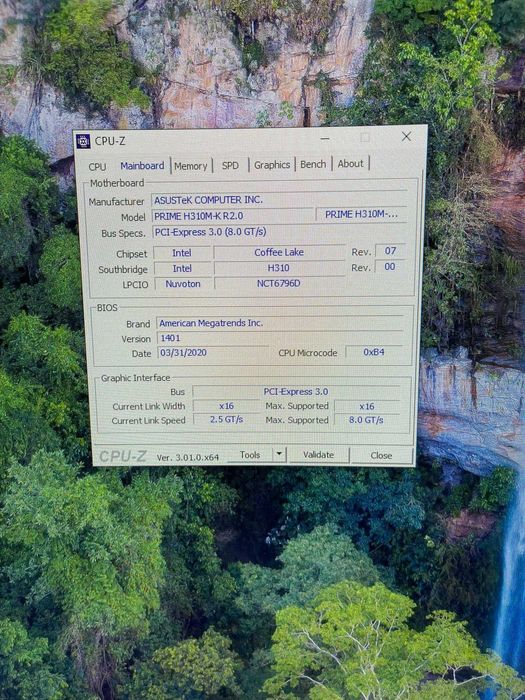Click the Southbridge Intel vendor field

pos(182,268)
